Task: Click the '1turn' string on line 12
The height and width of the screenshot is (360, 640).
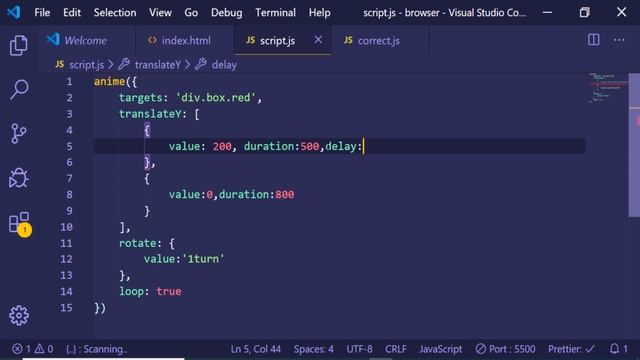Action: [x=203, y=259]
